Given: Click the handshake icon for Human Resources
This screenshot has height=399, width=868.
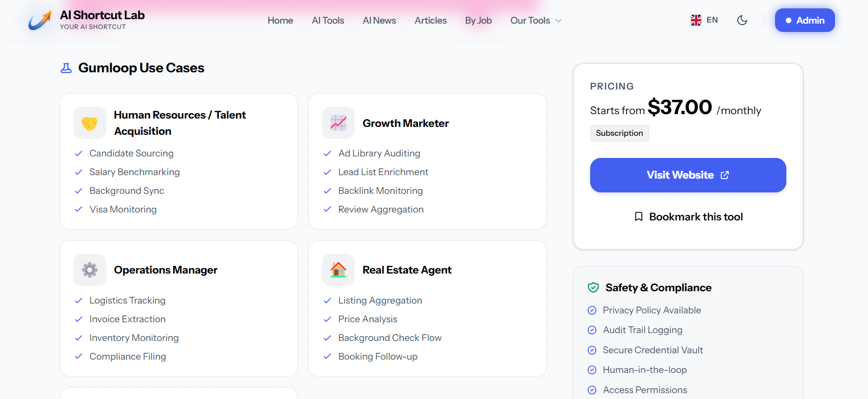Looking at the screenshot, I should point(90,123).
